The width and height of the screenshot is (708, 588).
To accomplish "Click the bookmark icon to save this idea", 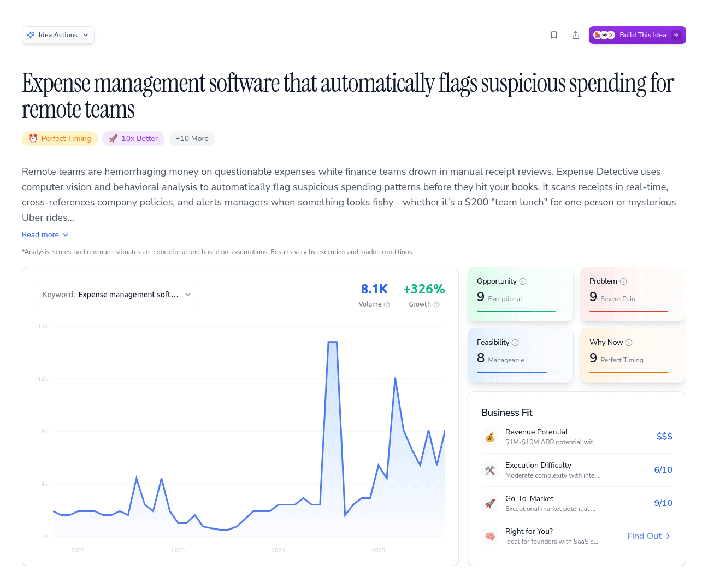I will point(554,34).
